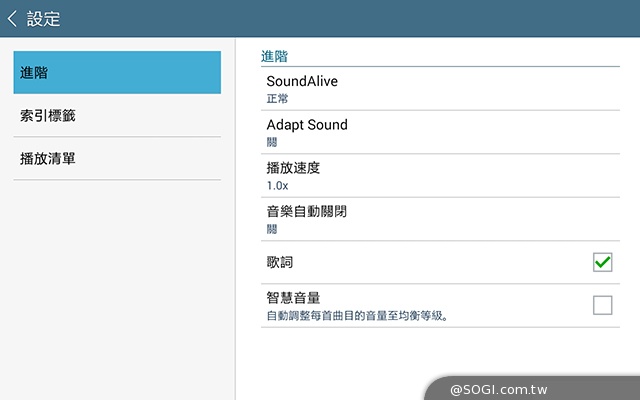Click the 智慧音量 label text
This screenshot has height=400, width=640.
(293, 297)
